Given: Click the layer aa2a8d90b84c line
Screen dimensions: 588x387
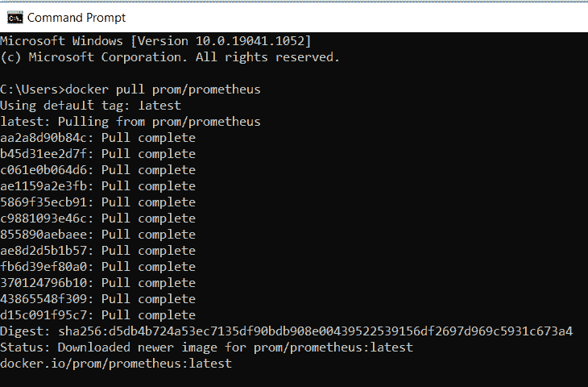Looking at the screenshot, I should 98,138.
